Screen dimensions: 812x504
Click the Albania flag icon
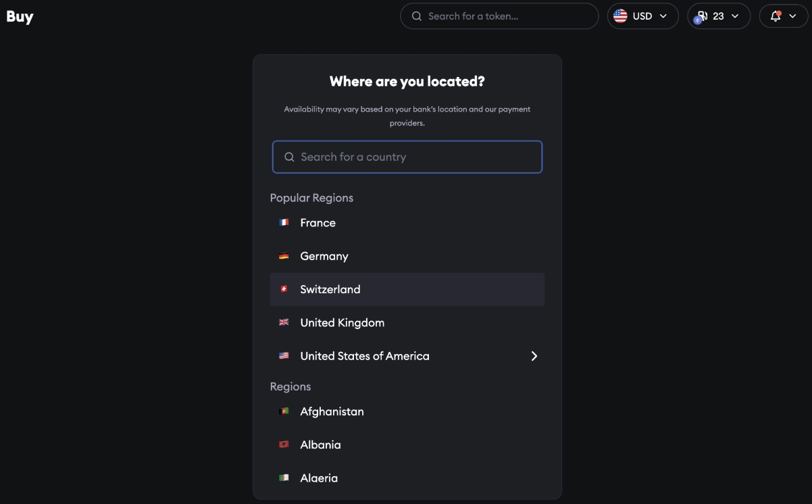(x=284, y=445)
